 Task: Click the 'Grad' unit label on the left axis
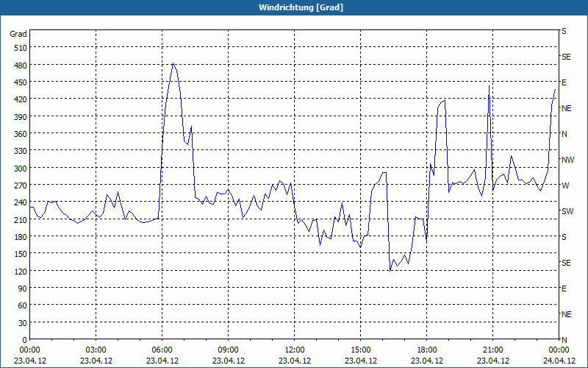click(x=18, y=34)
